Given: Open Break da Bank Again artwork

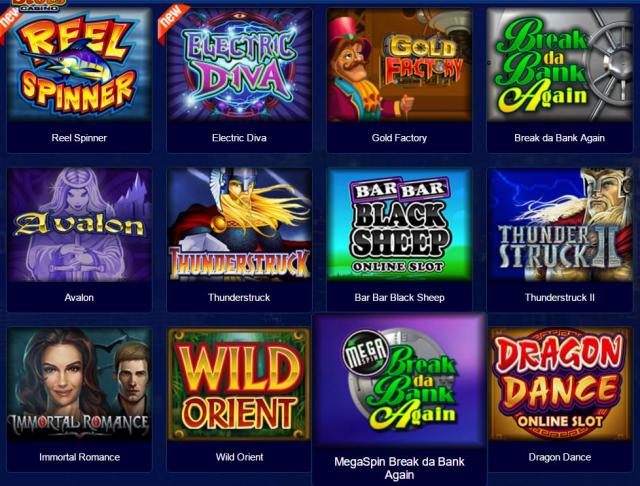Looking at the screenshot, I should click(x=560, y=65).
